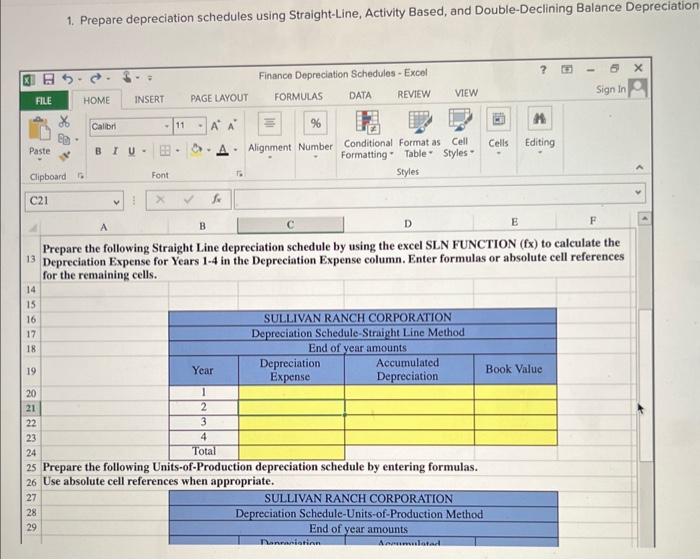The height and width of the screenshot is (560, 700).
Task: Click the Format Painter brush icon
Action: [65, 155]
